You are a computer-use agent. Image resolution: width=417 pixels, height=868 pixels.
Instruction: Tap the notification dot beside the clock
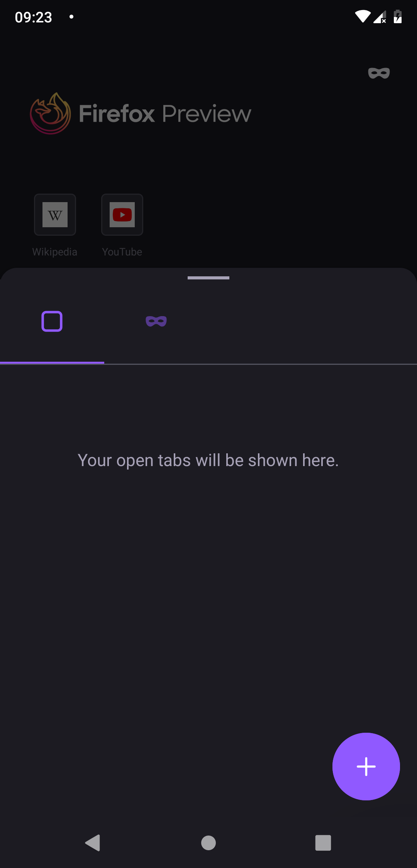point(71,17)
